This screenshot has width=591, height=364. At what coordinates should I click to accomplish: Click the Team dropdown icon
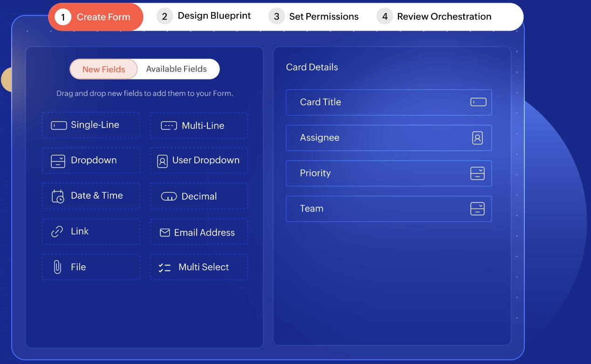tap(477, 209)
